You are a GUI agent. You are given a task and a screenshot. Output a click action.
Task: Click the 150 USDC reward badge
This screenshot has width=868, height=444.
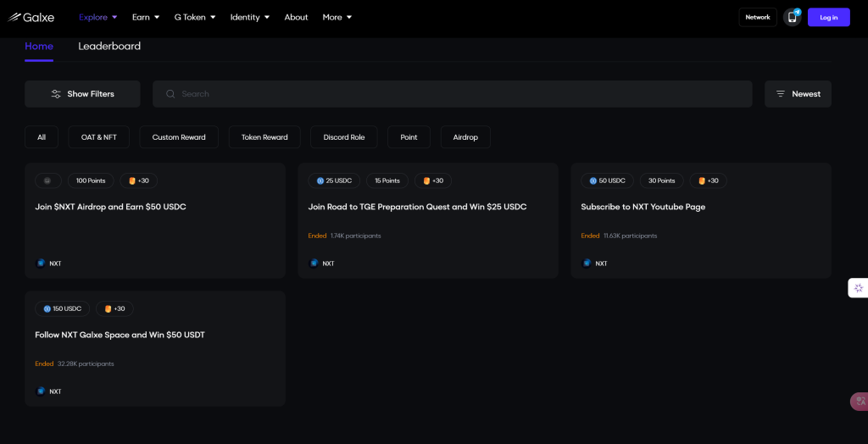[63, 308]
